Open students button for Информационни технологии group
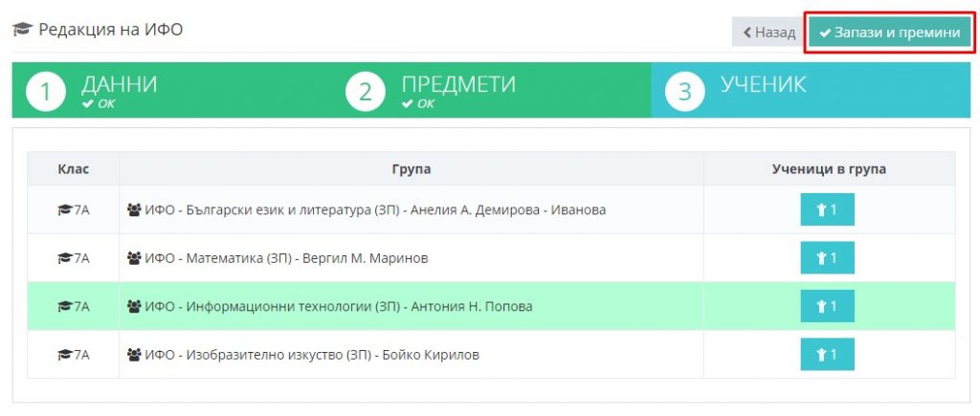Image resolution: width=980 pixels, height=416 pixels. click(x=828, y=306)
